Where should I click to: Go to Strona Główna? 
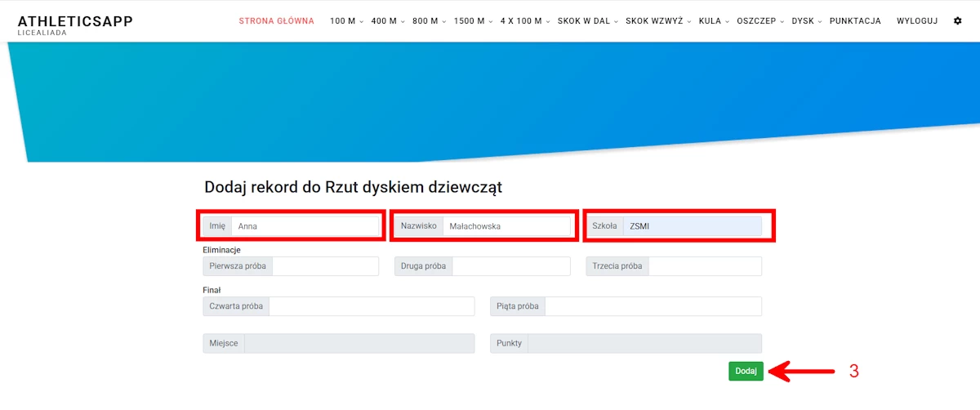(276, 21)
